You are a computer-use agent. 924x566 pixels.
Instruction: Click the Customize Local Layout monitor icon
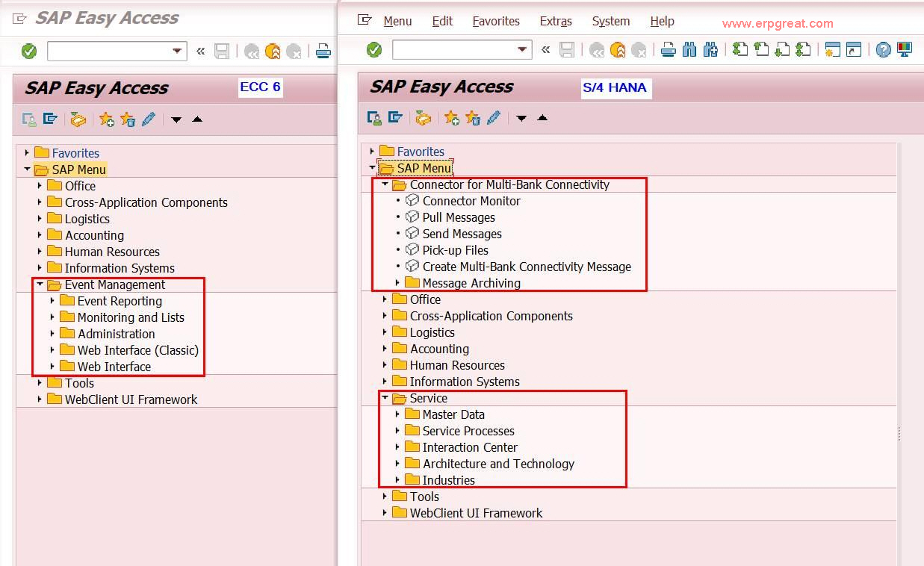coord(905,50)
